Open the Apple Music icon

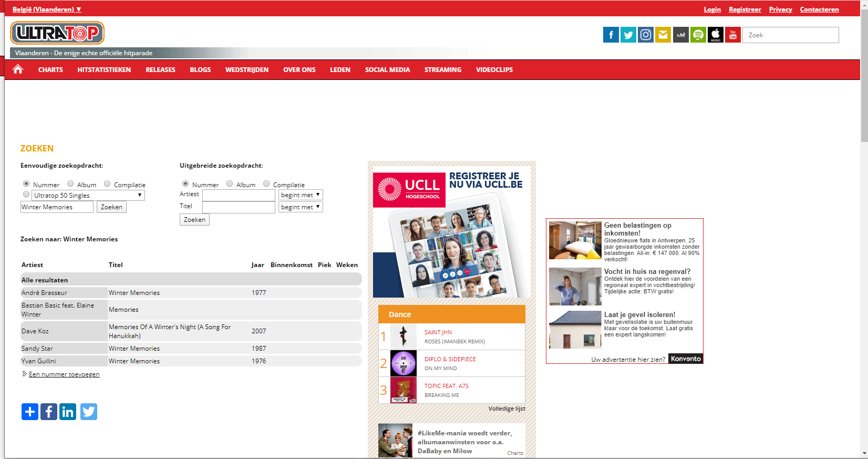click(716, 35)
